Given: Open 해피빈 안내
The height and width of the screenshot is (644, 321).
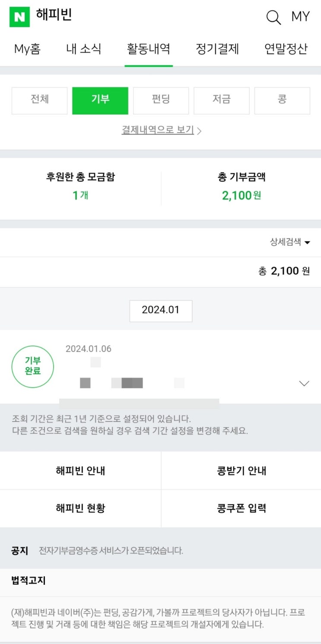Looking at the screenshot, I should tap(80, 471).
